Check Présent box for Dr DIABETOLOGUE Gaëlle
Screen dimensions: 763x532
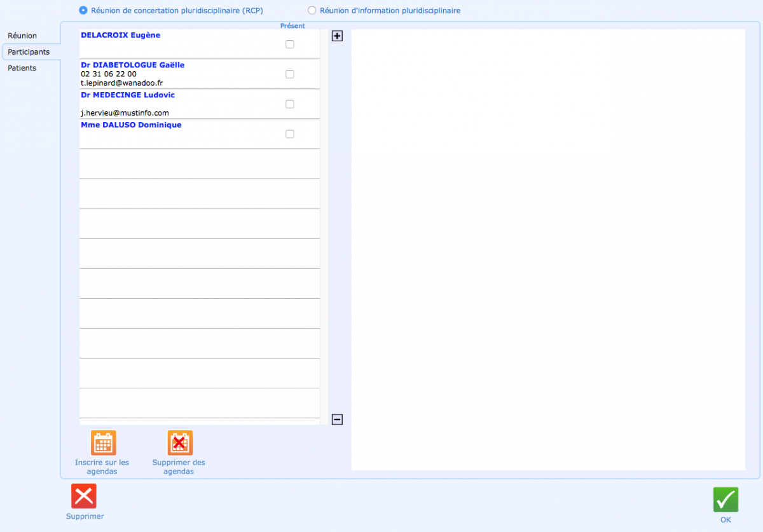290,74
